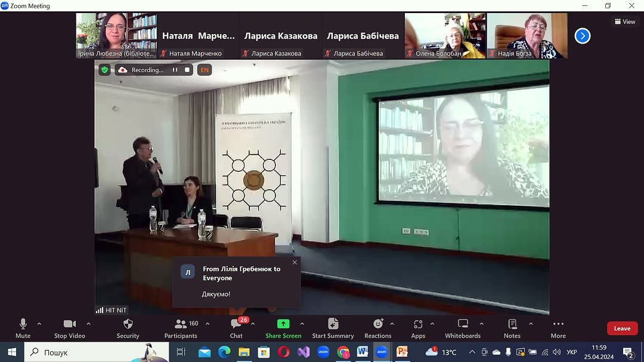644x362 pixels.
Task: Select Наталя Марченко participant tile
Action: [x=199, y=35]
